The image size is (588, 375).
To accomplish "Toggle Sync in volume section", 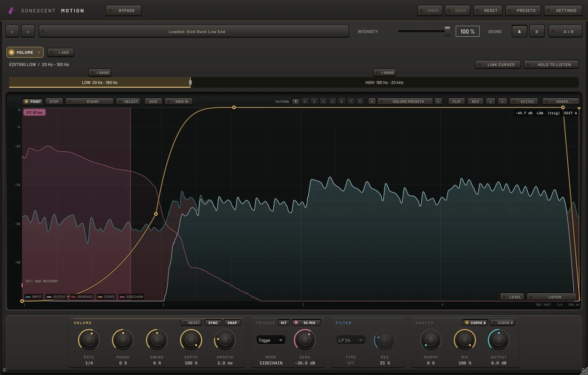I will (x=213, y=323).
